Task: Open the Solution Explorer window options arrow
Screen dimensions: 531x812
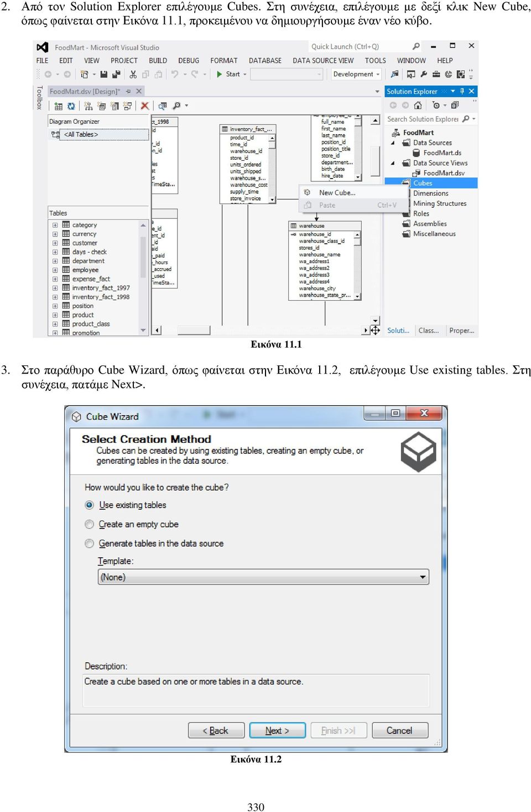Action: 453,91
